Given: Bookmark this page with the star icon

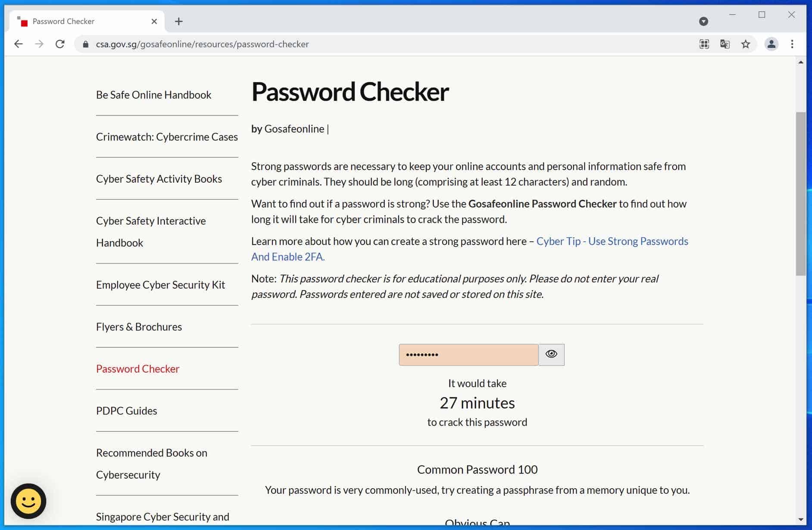Looking at the screenshot, I should [746, 44].
